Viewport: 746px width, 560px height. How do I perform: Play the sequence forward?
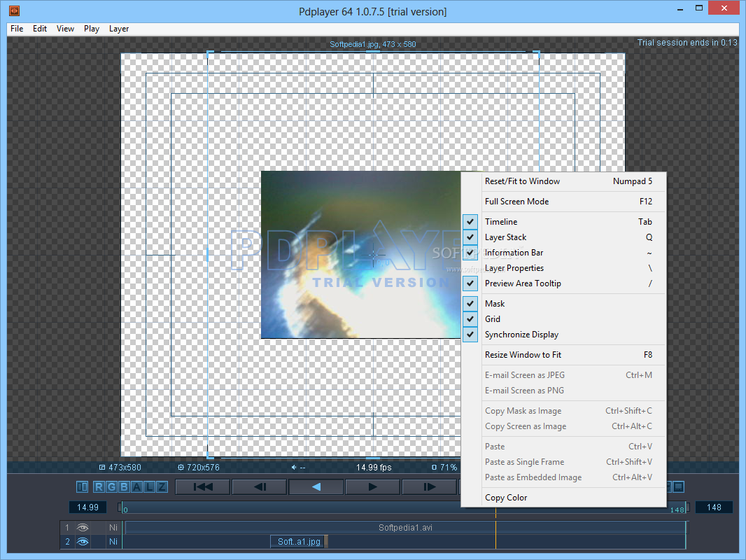pos(373,486)
